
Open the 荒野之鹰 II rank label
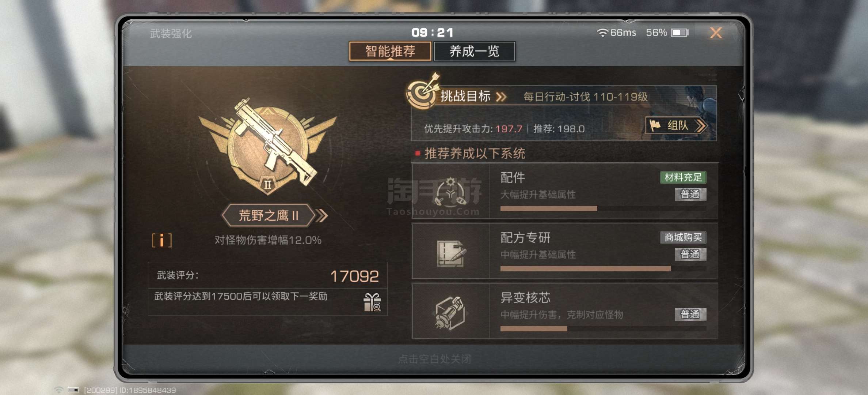[268, 215]
